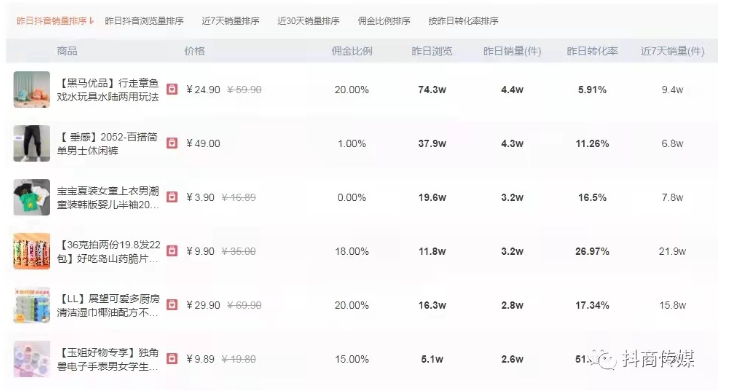The image size is (745, 392).
Task: Open product title 【黑马优品】行走章鱼
Action: [x=108, y=90]
